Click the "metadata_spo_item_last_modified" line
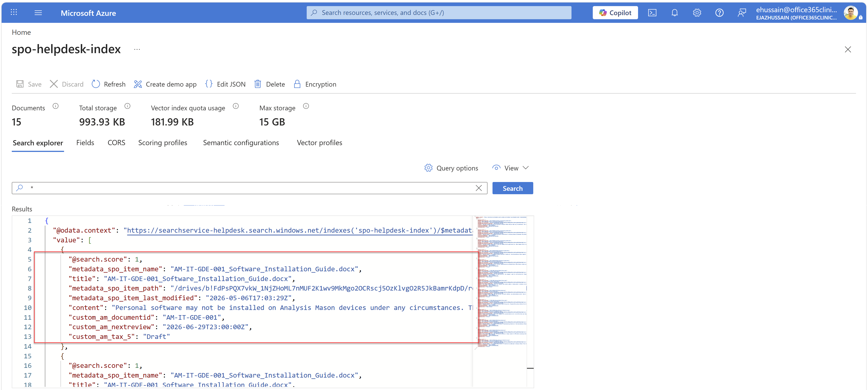 pyautogui.click(x=182, y=298)
